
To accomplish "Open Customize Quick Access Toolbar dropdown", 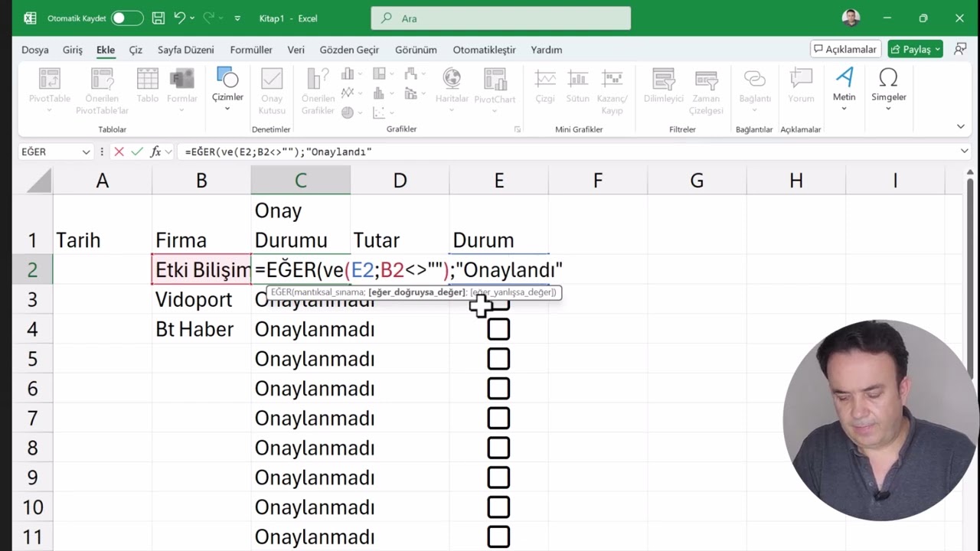I will click(x=237, y=18).
